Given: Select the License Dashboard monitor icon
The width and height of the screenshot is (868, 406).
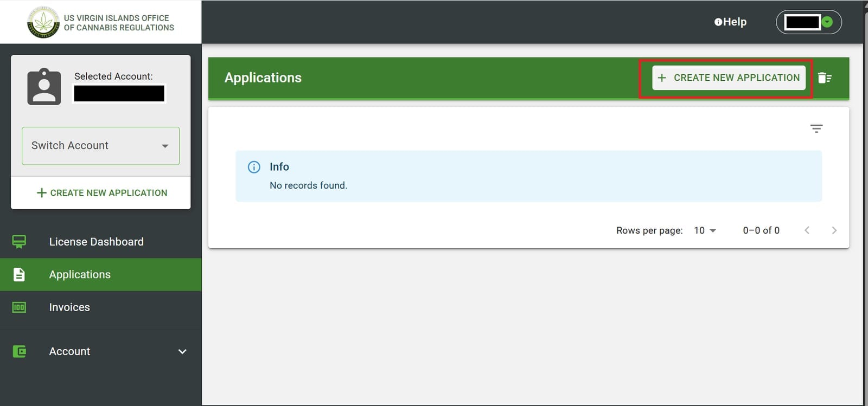Looking at the screenshot, I should [19, 242].
